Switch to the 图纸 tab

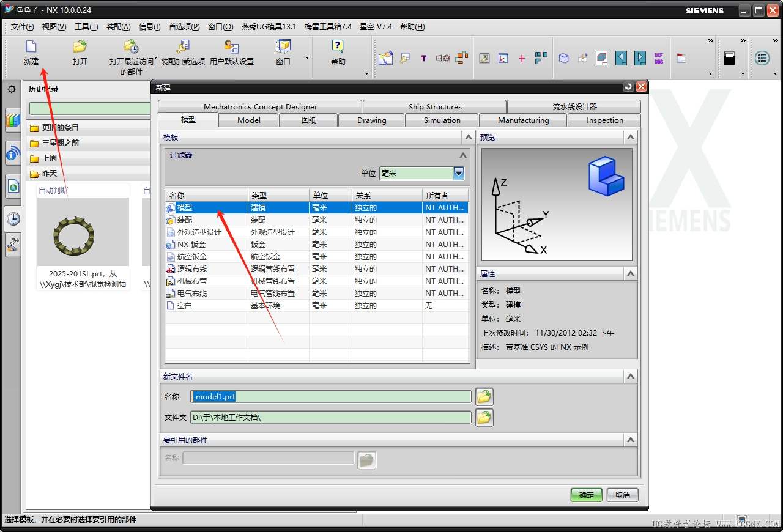pos(309,120)
